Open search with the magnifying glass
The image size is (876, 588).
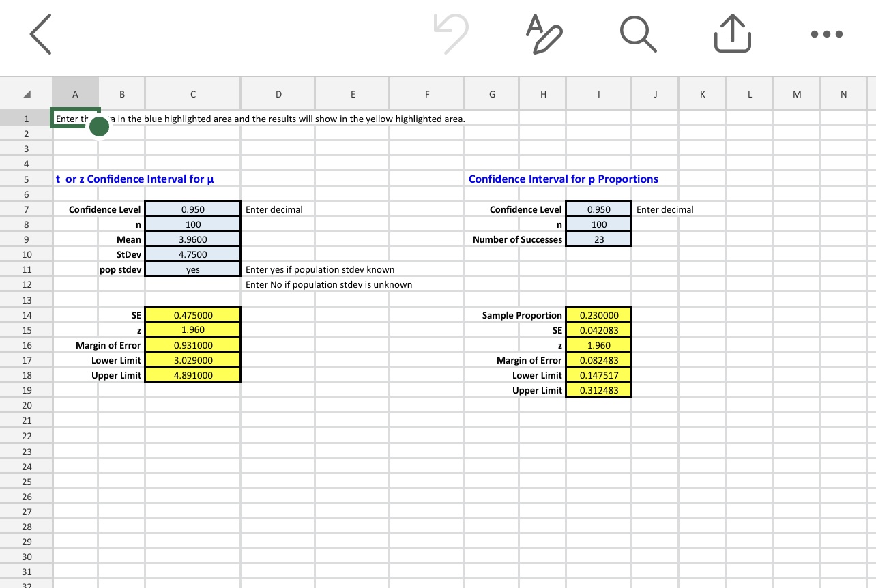pos(639,35)
